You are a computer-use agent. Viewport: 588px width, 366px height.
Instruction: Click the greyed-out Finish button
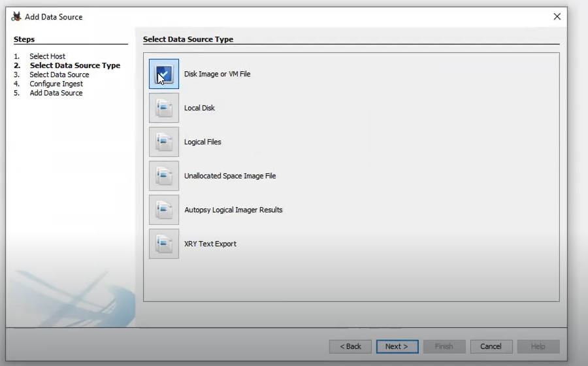[x=444, y=346]
